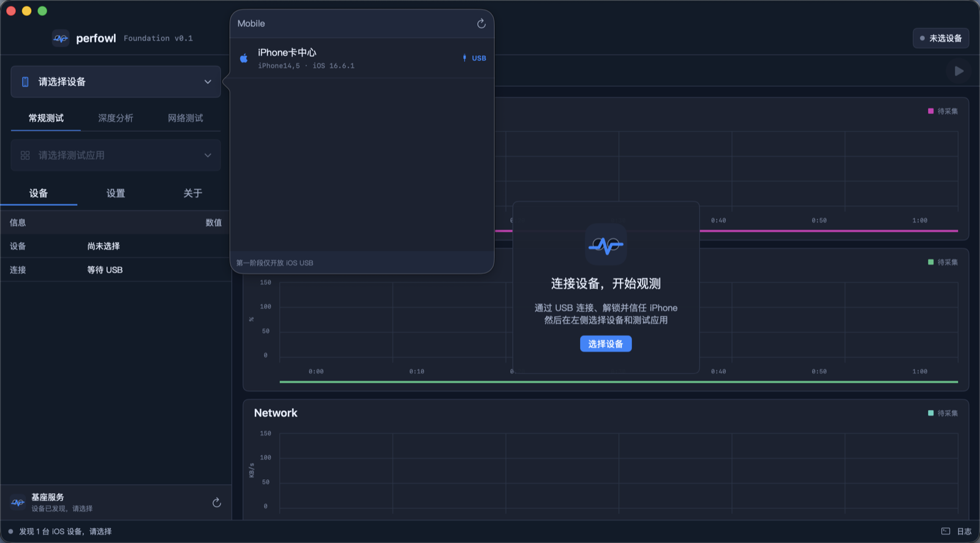The height and width of the screenshot is (543, 980).
Task: Switch to the 网络测试 tab
Action: coord(186,118)
